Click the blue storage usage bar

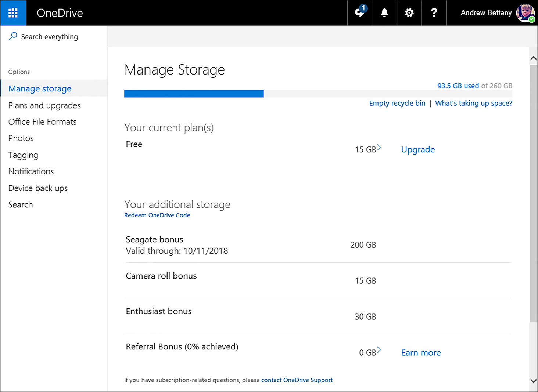tap(194, 94)
